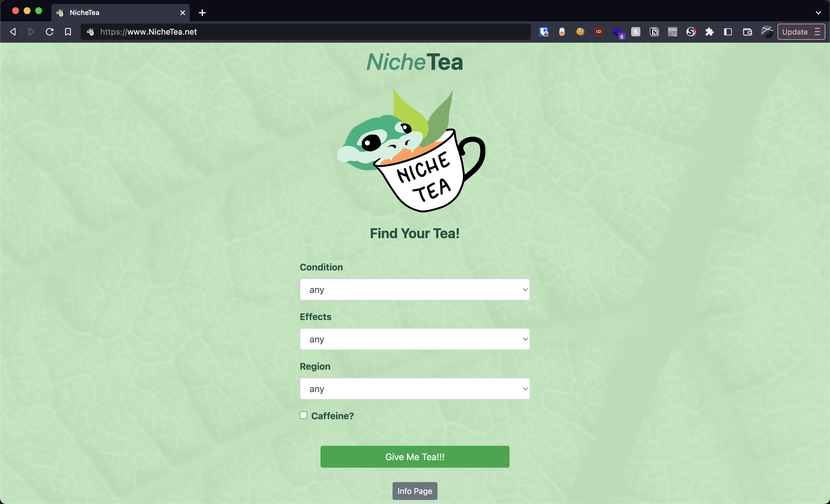This screenshot has width=830, height=504.
Task: Click the TinEye extension icon
Action: (672, 32)
